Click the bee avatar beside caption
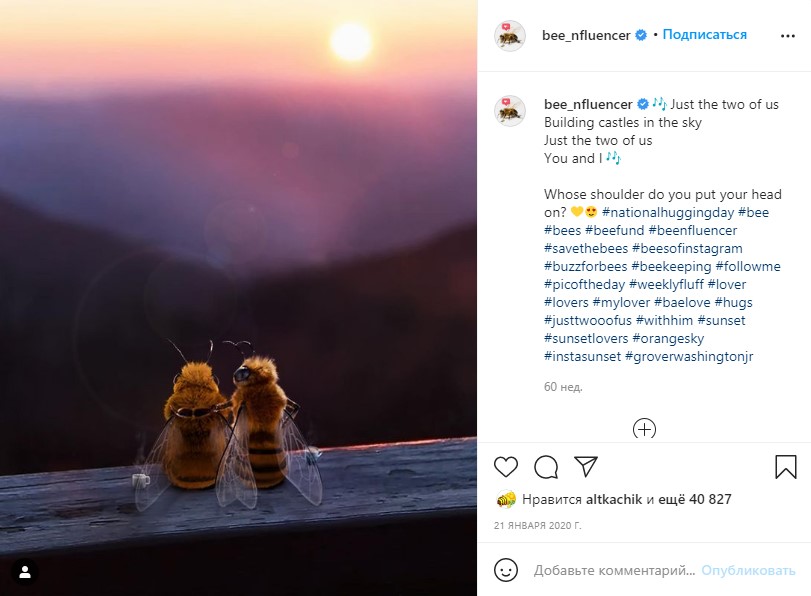Image resolution: width=811 pixels, height=596 pixels. [x=510, y=111]
